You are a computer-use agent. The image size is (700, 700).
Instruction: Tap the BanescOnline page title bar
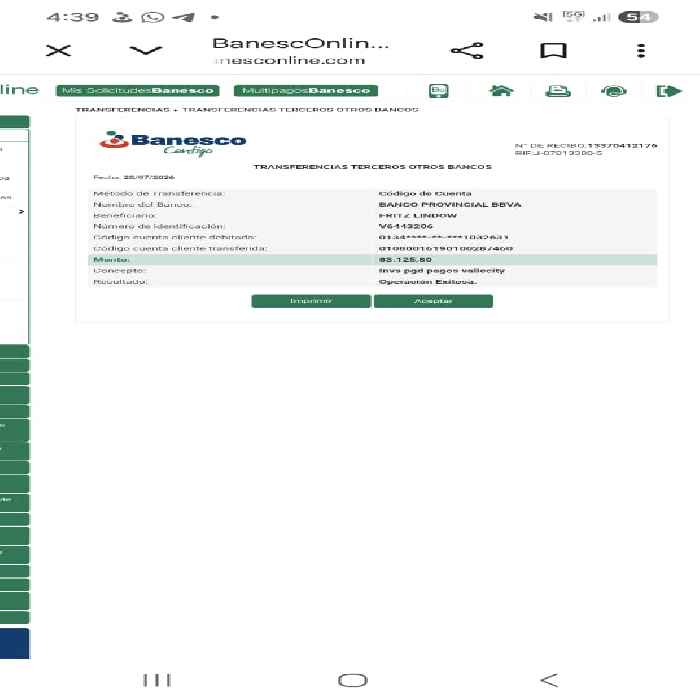(x=300, y=50)
